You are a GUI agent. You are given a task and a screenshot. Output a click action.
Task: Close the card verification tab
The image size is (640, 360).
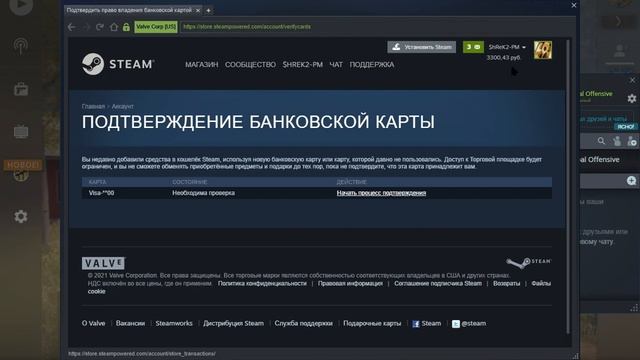coord(198,10)
